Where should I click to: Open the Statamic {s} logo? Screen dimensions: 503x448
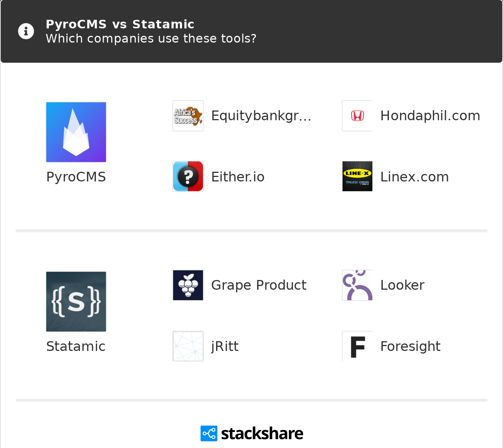click(76, 302)
